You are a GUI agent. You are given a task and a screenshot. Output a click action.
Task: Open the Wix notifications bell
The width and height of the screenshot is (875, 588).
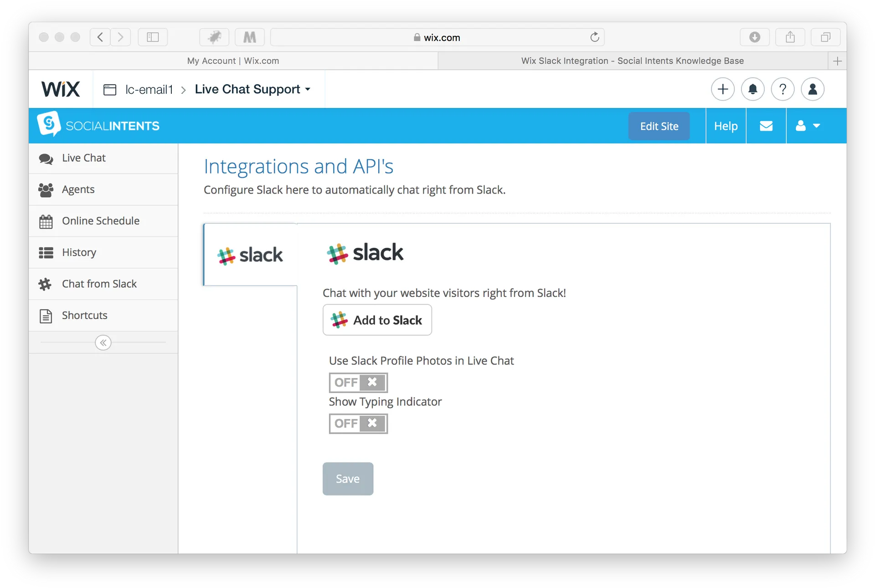(x=752, y=89)
